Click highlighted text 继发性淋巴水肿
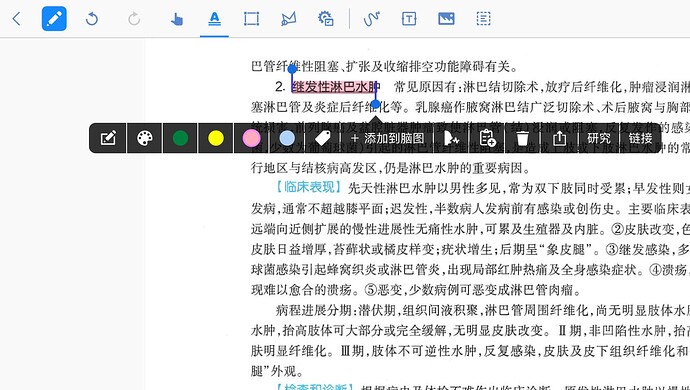Viewport: 690px width, 390px height. (335, 87)
